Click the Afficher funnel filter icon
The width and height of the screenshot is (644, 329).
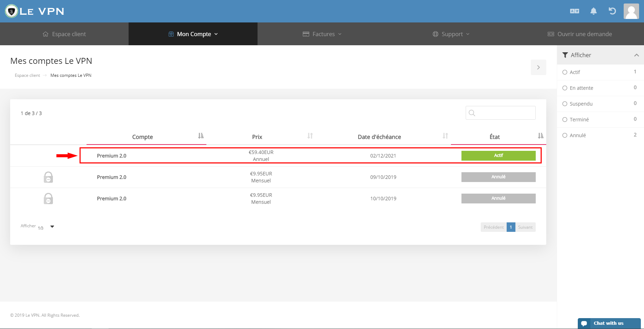[x=565, y=55]
